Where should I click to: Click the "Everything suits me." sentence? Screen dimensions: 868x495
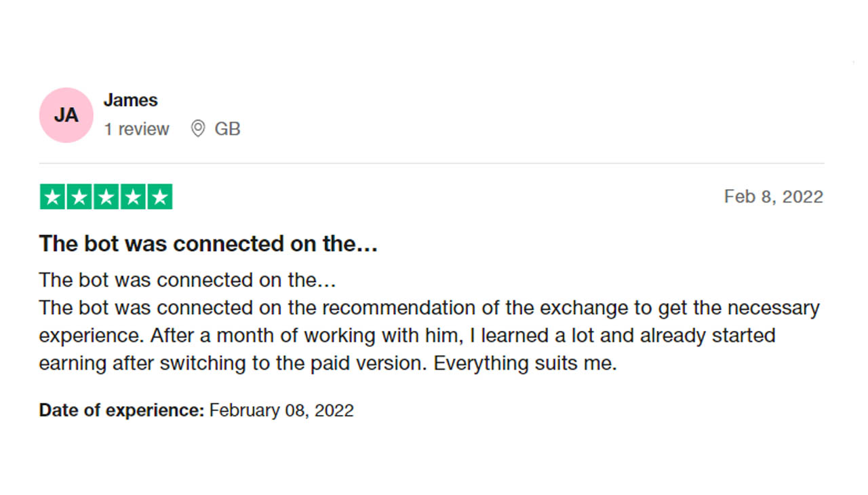[x=525, y=363]
